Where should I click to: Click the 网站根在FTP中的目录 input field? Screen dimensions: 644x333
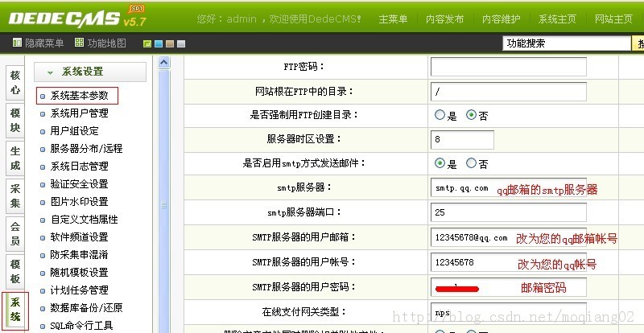(509, 92)
